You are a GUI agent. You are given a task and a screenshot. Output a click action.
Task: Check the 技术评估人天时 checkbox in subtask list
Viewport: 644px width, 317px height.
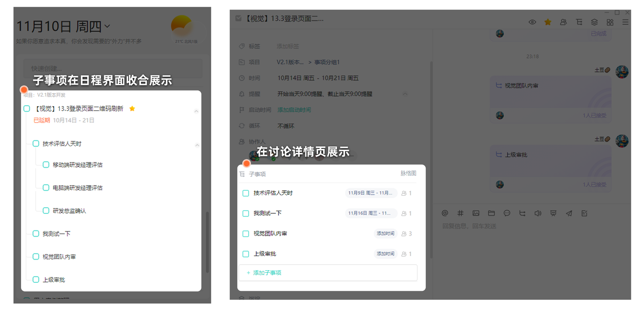[246, 193]
